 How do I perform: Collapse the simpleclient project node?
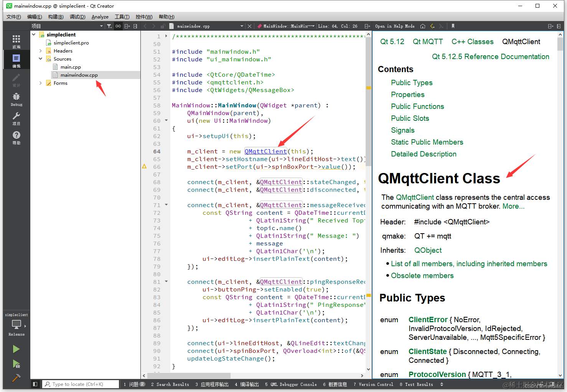point(34,35)
